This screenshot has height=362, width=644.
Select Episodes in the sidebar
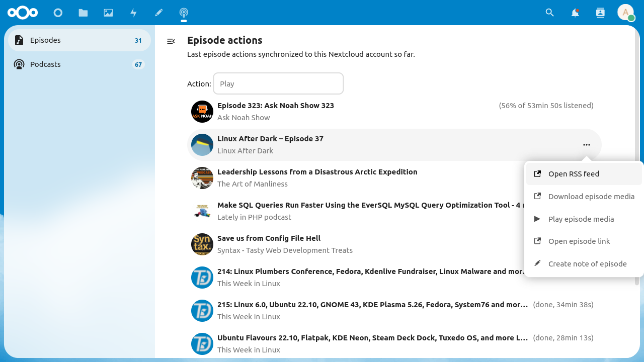pos(79,40)
